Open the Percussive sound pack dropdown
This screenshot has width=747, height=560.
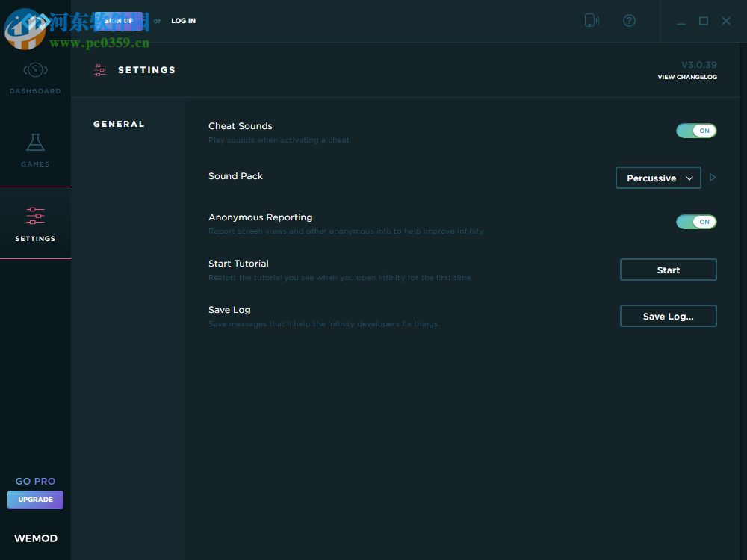(658, 178)
